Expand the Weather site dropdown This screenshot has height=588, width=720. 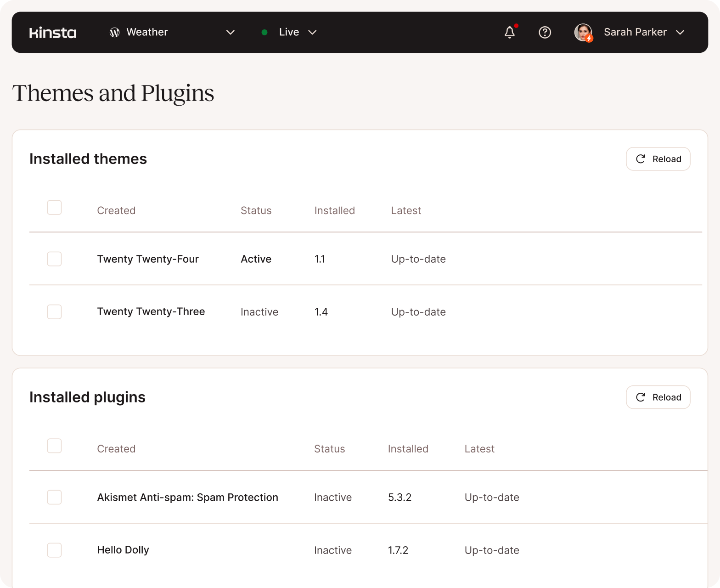point(231,32)
